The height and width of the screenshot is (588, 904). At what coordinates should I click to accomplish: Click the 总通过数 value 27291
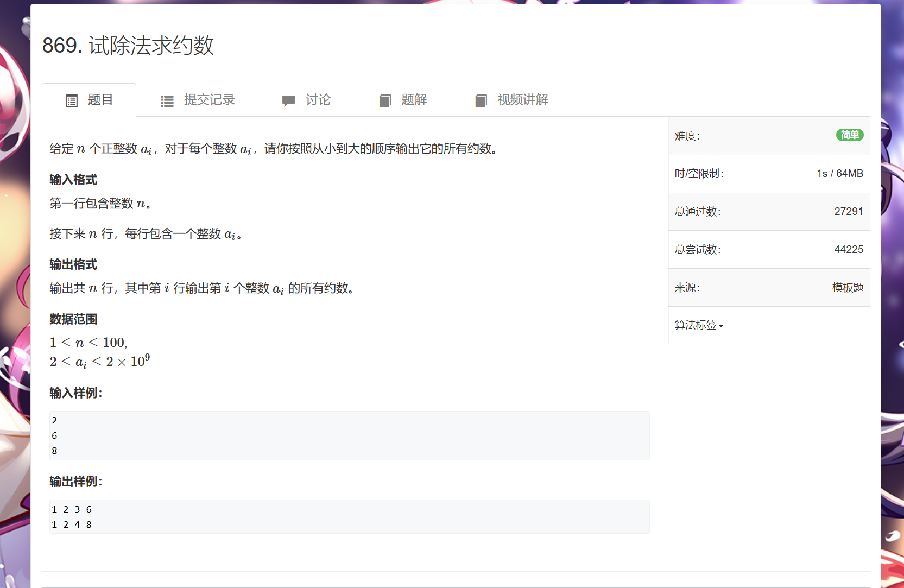[x=848, y=212]
